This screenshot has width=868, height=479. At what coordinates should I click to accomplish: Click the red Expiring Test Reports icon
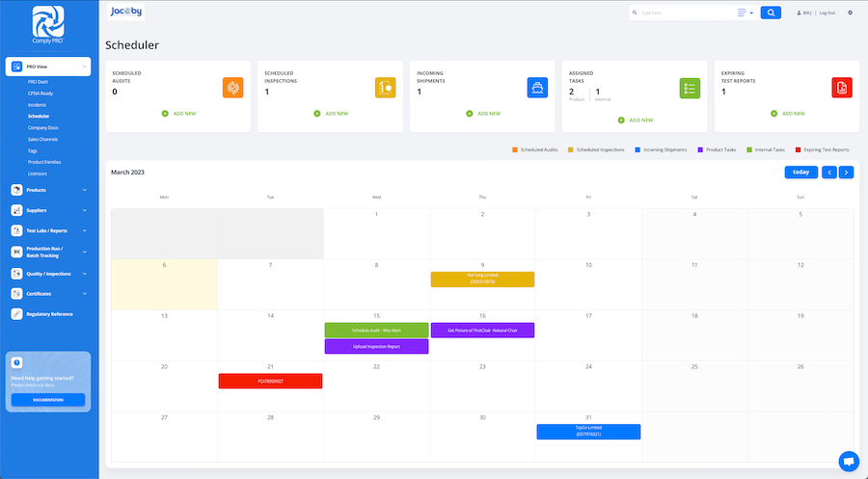tap(842, 88)
